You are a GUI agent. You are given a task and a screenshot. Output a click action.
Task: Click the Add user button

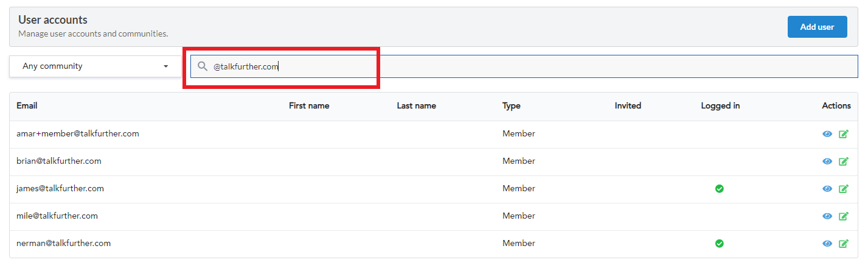pos(817,27)
